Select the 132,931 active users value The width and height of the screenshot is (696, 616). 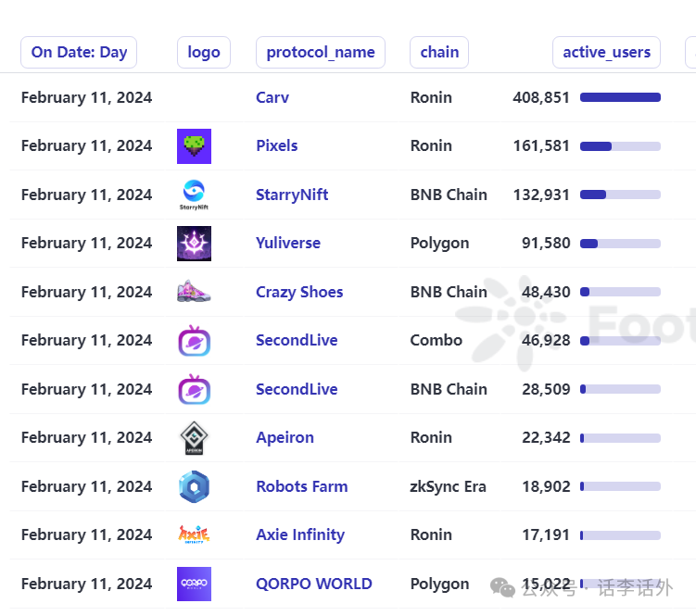(541, 195)
